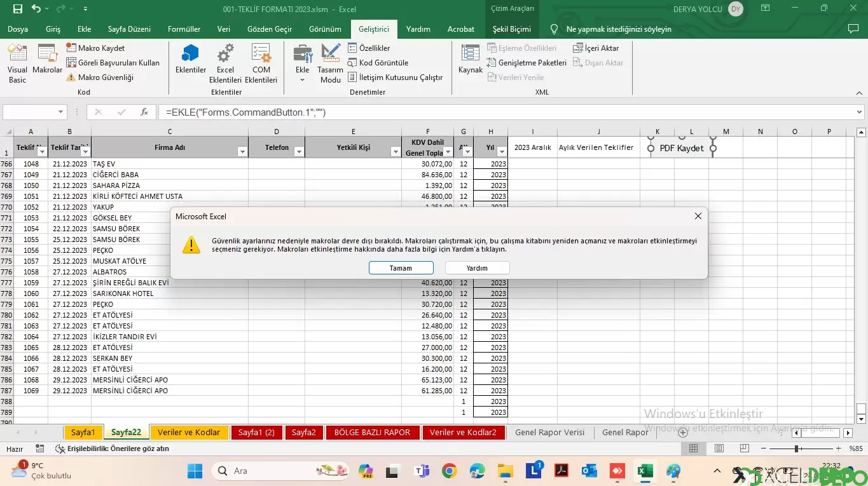This screenshot has height=486, width=868.
Task: Open the Visual Basic editor
Action: point(17,65)
